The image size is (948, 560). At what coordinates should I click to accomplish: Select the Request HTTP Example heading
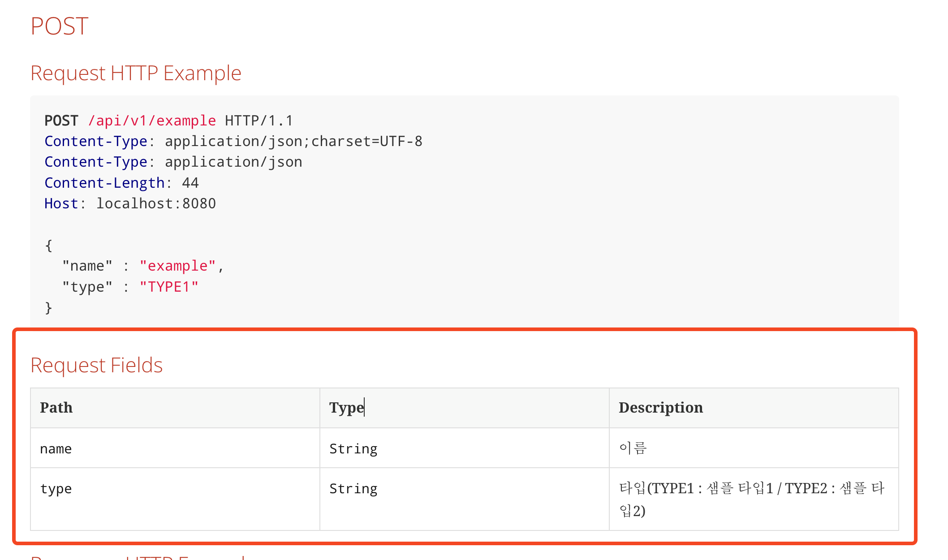pyautogui.click(x=136, y=72)
